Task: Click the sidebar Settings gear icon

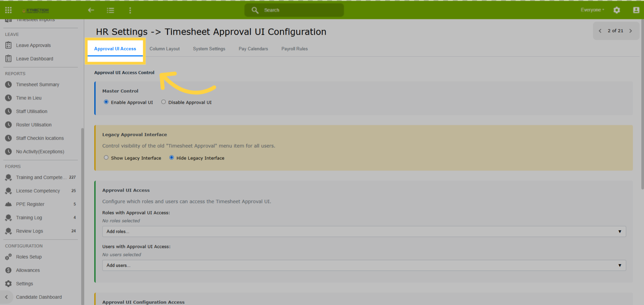Action: 8,284
